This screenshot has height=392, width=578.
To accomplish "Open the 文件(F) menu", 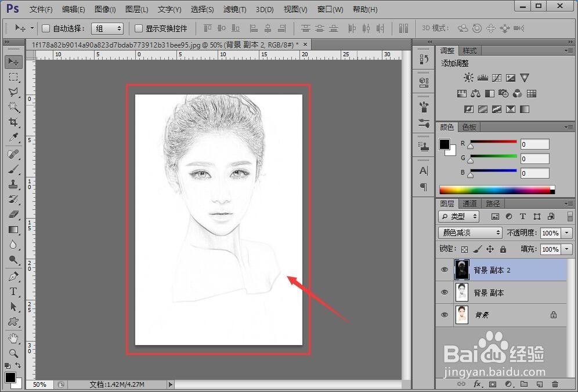I will pos(41,9).
